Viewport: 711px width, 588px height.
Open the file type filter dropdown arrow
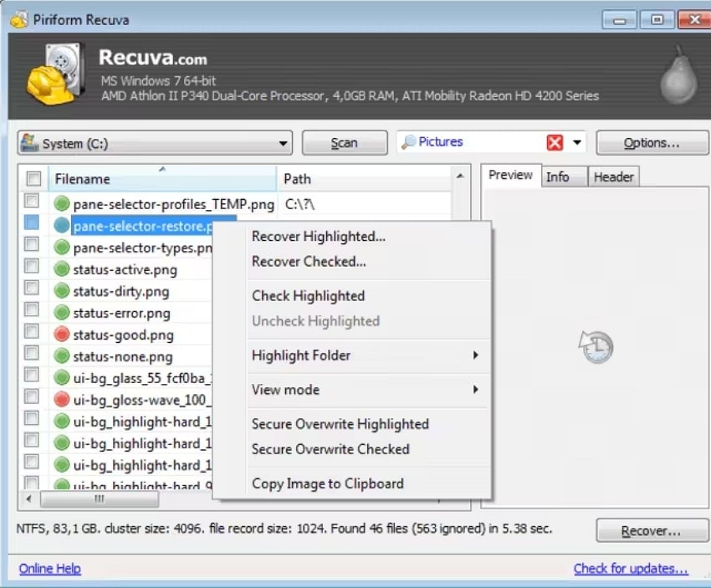coord(575,142)
